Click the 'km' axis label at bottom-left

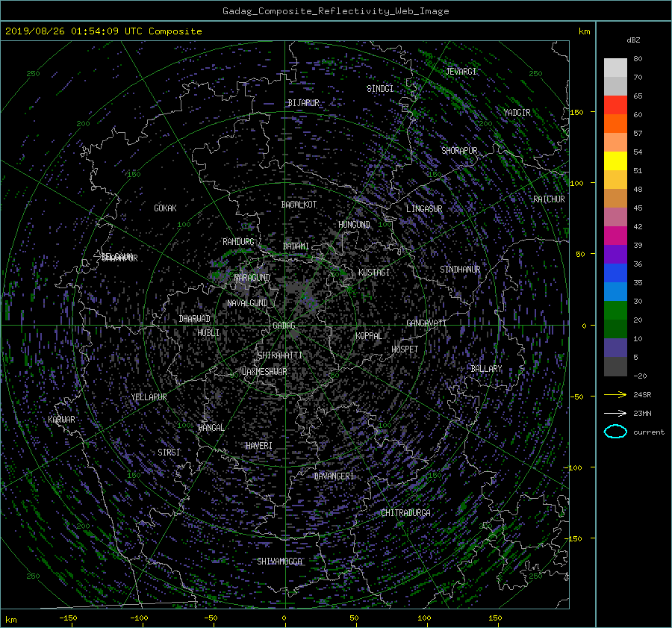(10, 620)
